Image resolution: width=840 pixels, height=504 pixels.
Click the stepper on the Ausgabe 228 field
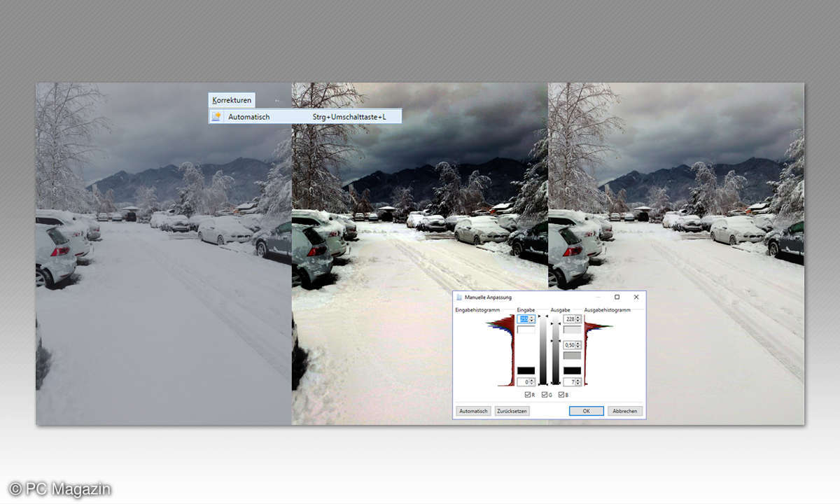[x=578, y=319]
